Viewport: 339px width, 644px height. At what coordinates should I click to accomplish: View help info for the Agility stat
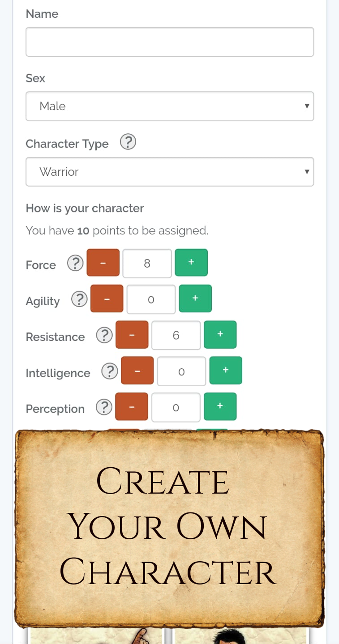(79, 299)
